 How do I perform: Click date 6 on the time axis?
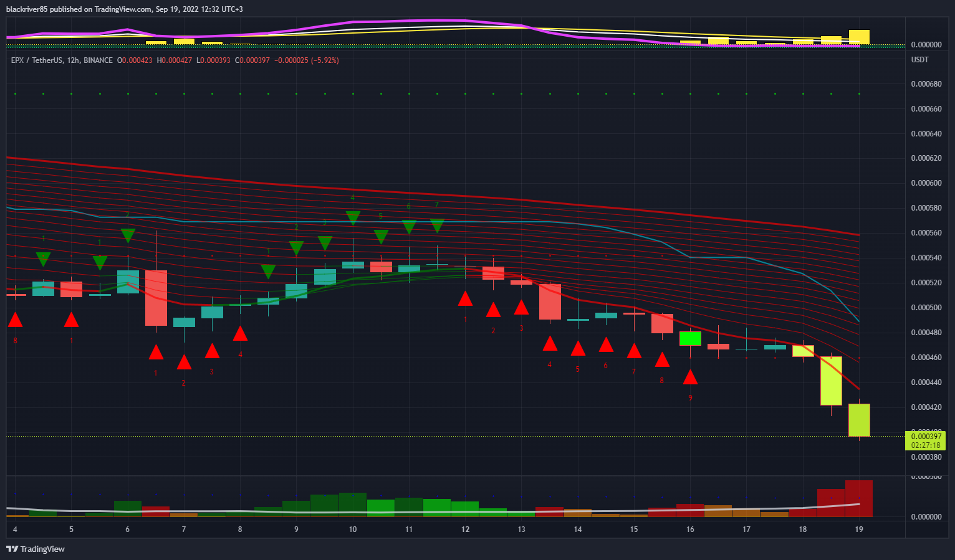pyautogui.click(x=128, y=529)
